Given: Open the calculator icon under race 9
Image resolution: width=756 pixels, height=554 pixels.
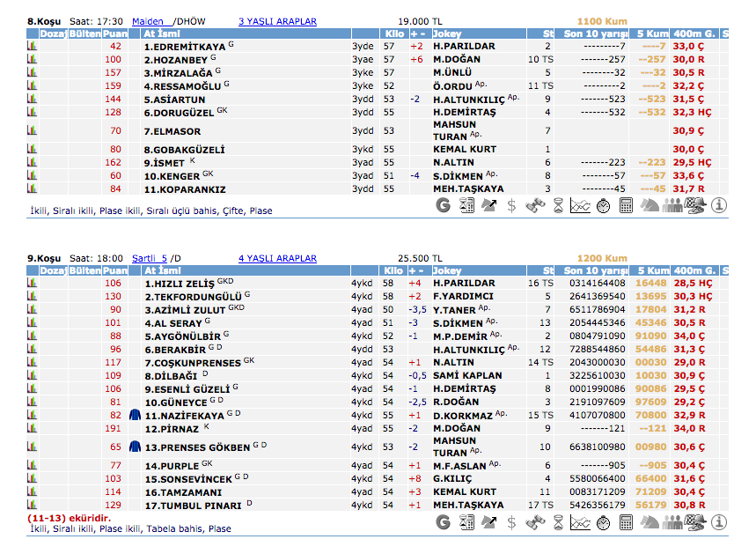Looking at the screenshot, I should pos(627,522).
